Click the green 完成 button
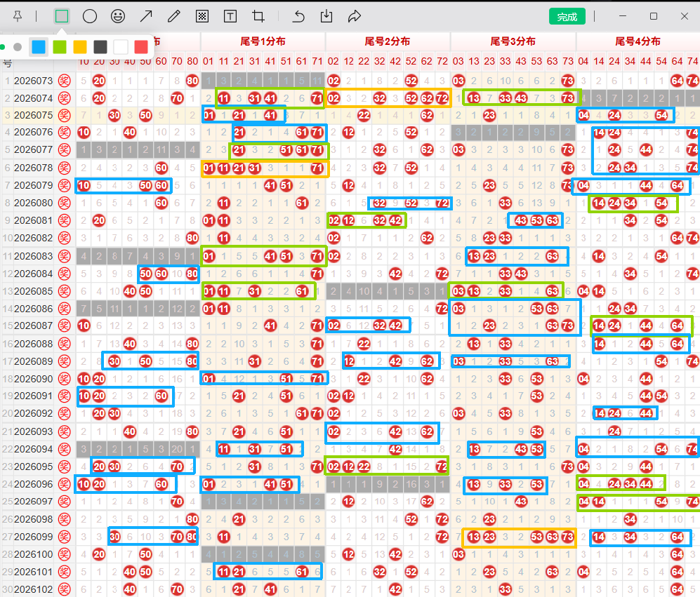700x597 pixels. tap(567, 17)
